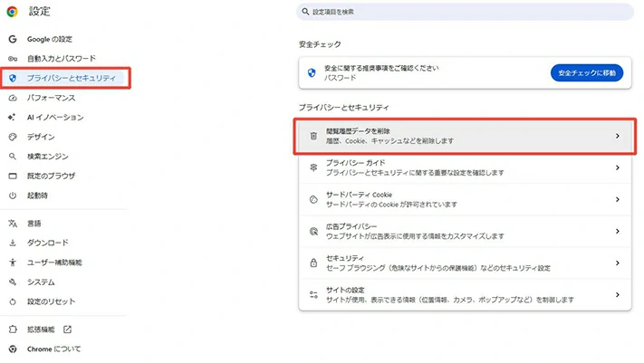The image size is (644, 363).
Task: Go to 設定のリセット in the sidebar
Action: [51, 301]
